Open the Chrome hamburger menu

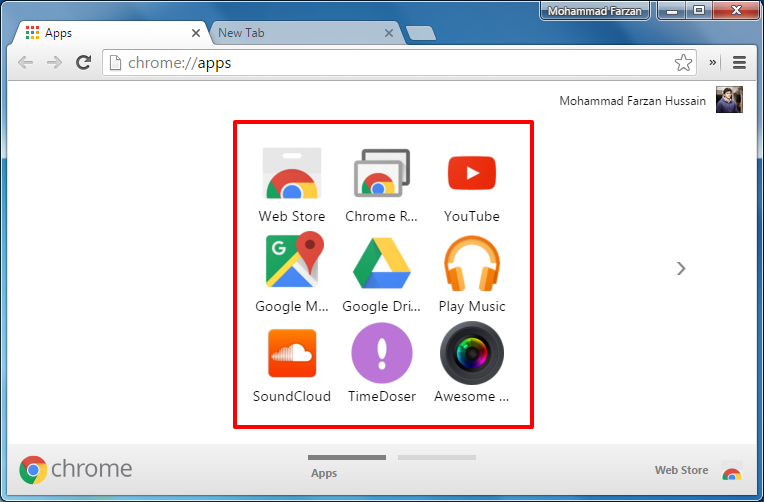click(739, 62)
